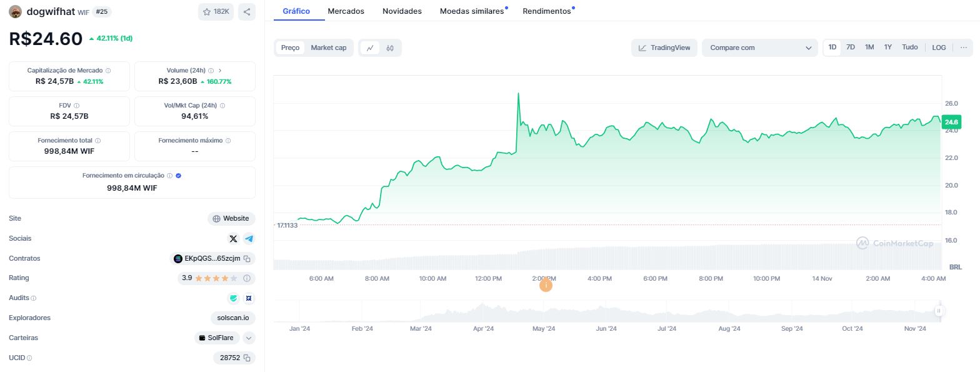Select the Preço chart mode
The height and width of the screenshot is (372, 980).
click(x=290, y=48)
